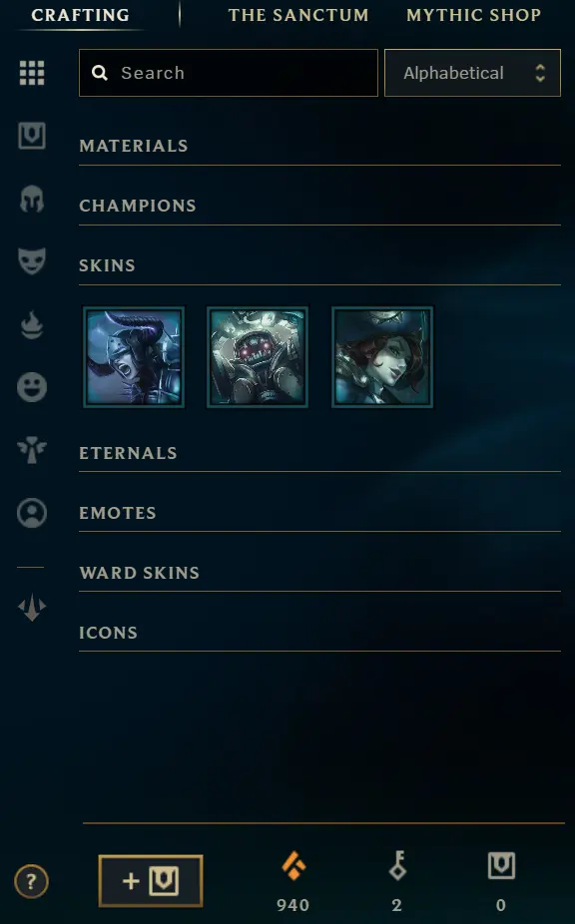Select the eternals flame filter icon
Viewport: 575px width, 924px height.
(x=32, y=325)
